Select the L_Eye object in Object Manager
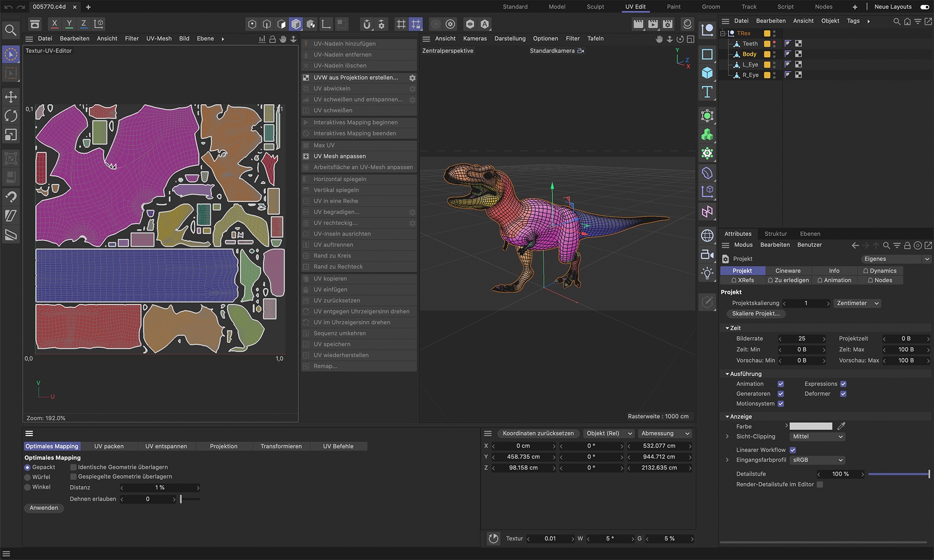Screen dimensions: 934x560 point(750,65)
